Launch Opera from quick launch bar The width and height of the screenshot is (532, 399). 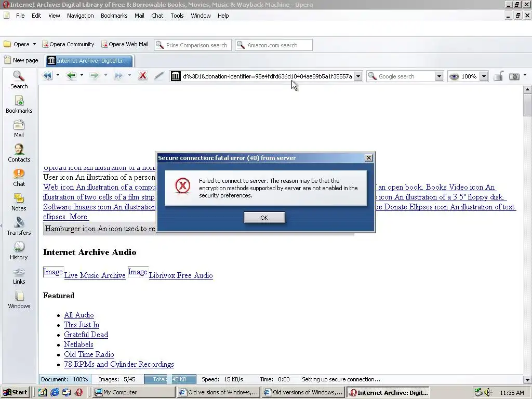pyautogui.click(x=79, y=392)
